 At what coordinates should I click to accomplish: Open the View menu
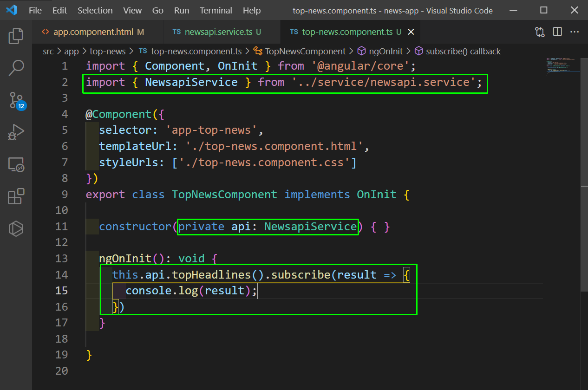[x=133, y=10]
